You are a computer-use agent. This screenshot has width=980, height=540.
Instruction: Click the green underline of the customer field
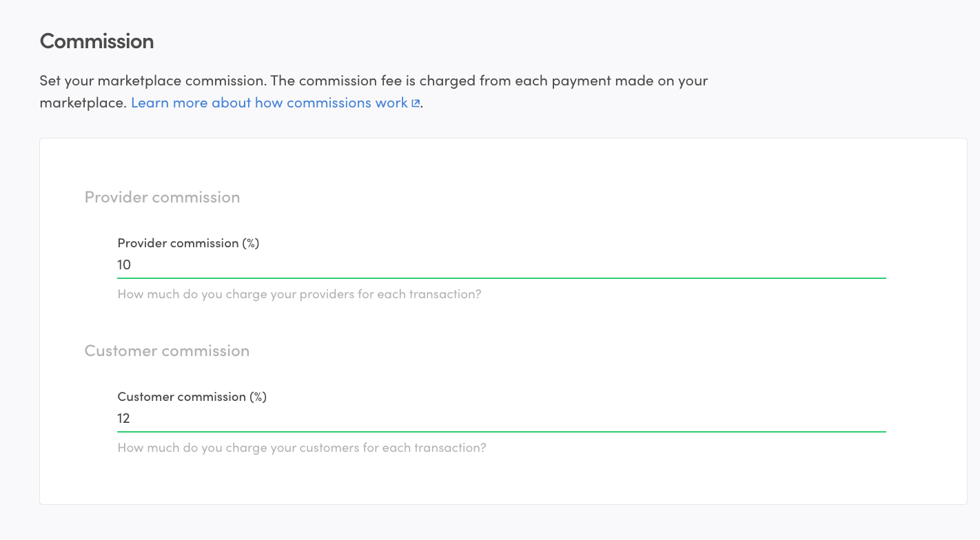click(501, 432)
